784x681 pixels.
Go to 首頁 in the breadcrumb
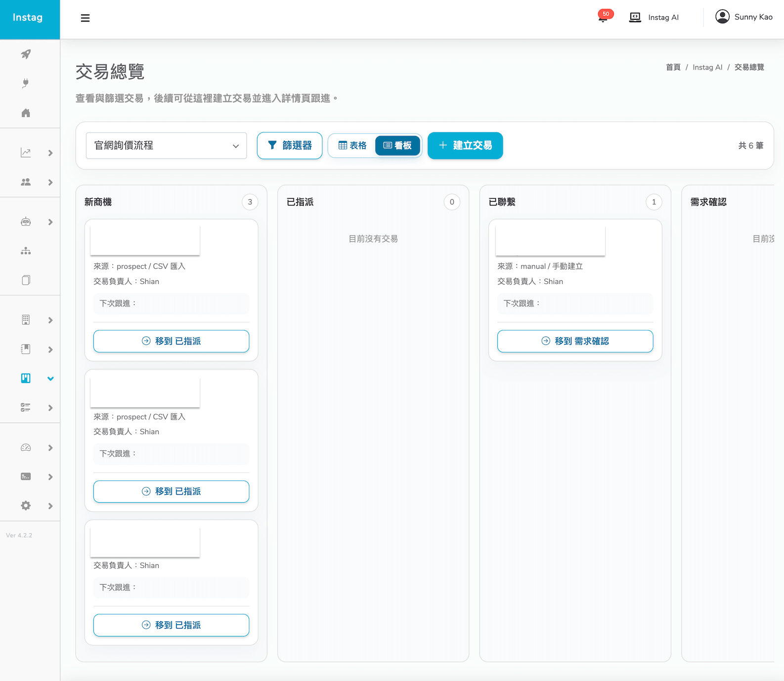point(673,67)
